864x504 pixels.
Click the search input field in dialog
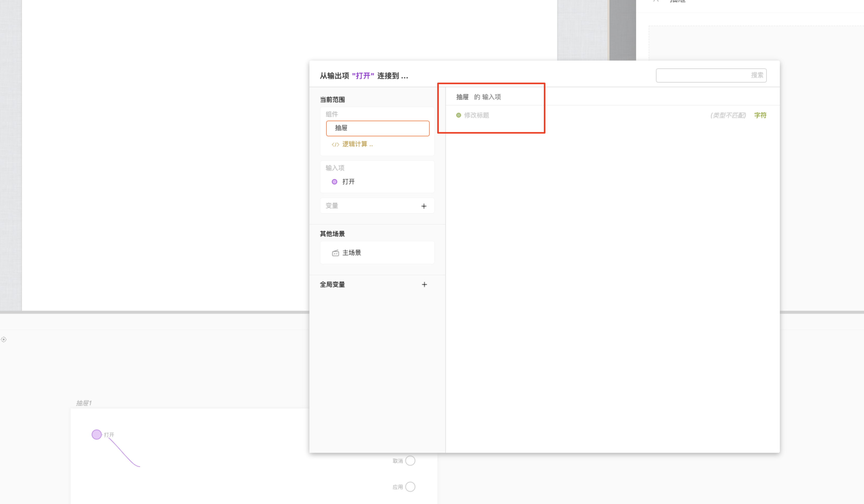point(711,75)
